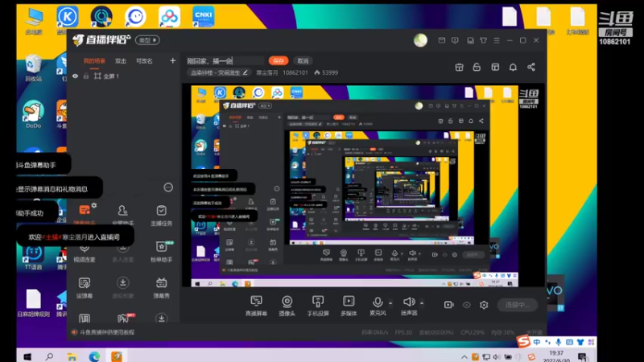Add a new scene with plus icon

coord(172,61)
